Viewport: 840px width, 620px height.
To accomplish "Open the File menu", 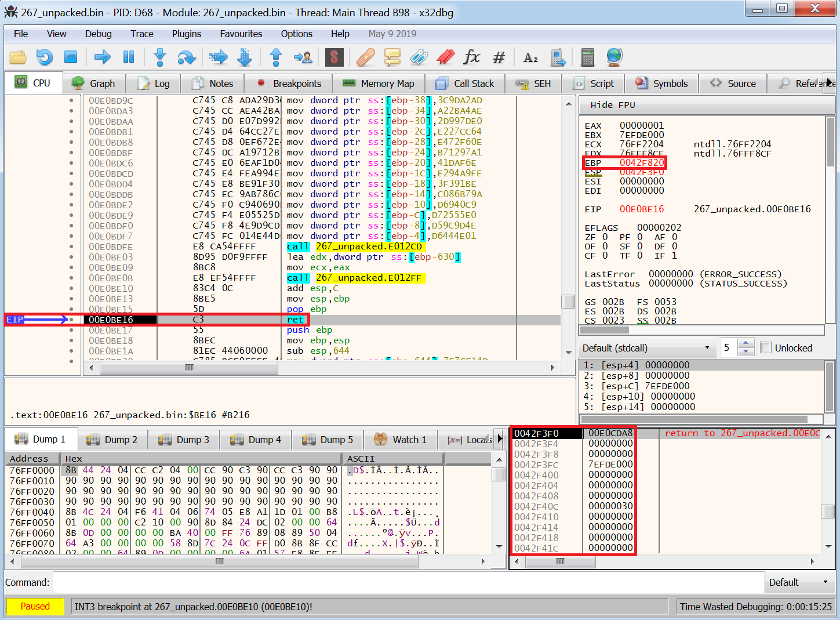I will [21, 34].
